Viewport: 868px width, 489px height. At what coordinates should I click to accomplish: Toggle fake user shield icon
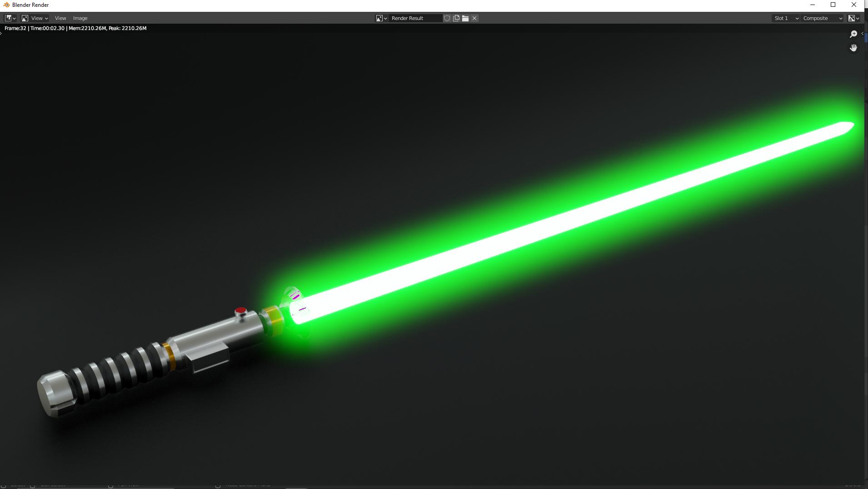(x=447, y=18)
